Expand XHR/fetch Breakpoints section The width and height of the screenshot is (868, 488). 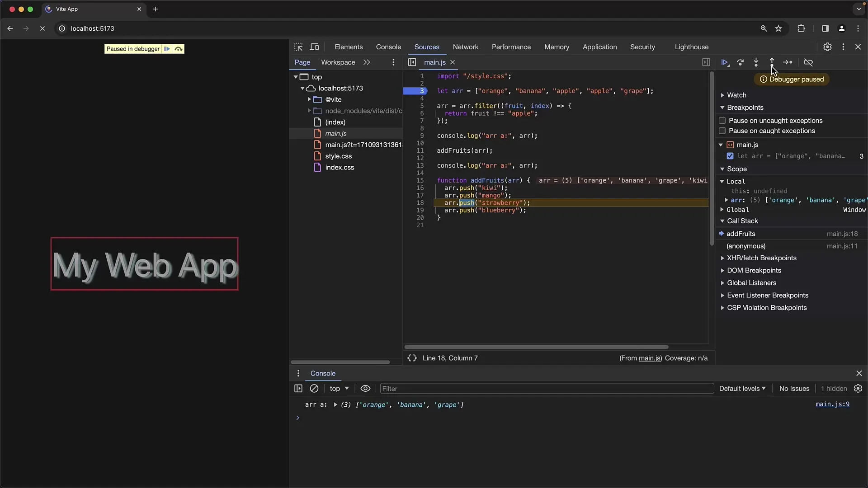pyautogui.click(x=762, y=258)
